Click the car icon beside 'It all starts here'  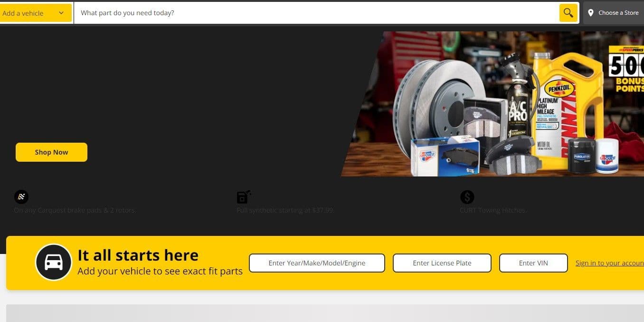[x=54, y=262]
